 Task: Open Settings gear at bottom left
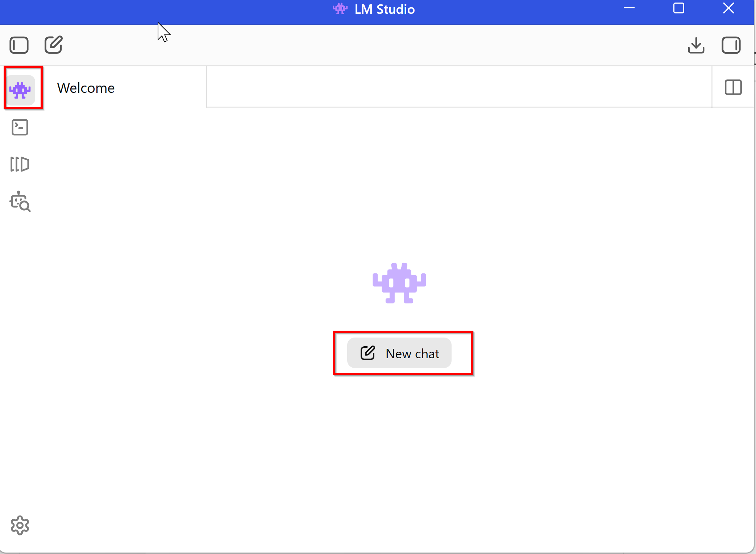(20, 525)
